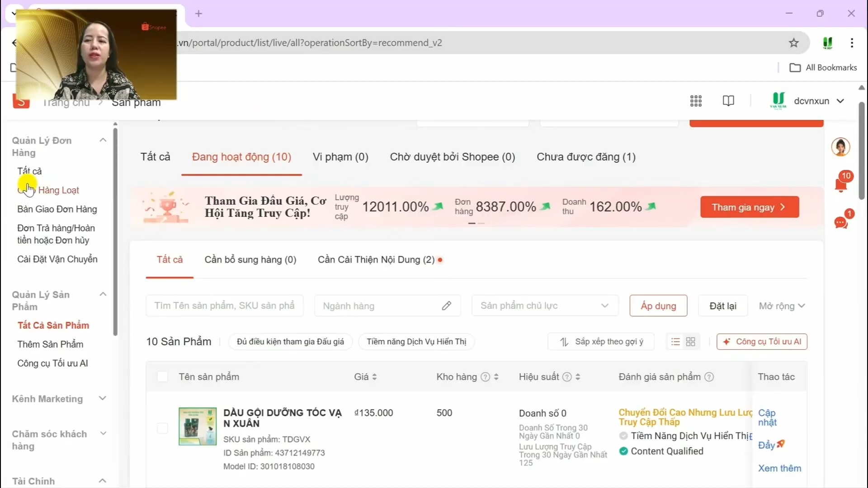Viewport: 868px width, 488px height.
Task: Open the green extension icon in the toolbar
Action: pos(828,43)
